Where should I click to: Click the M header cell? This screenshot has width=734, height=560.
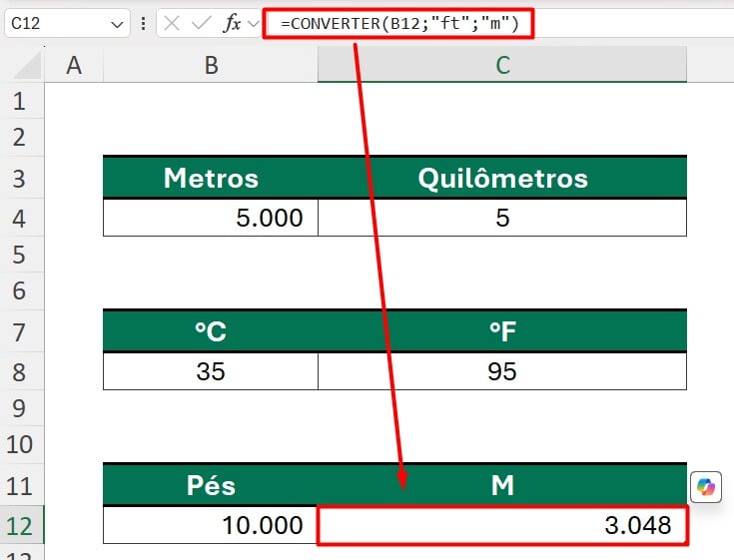click(502, 485)
